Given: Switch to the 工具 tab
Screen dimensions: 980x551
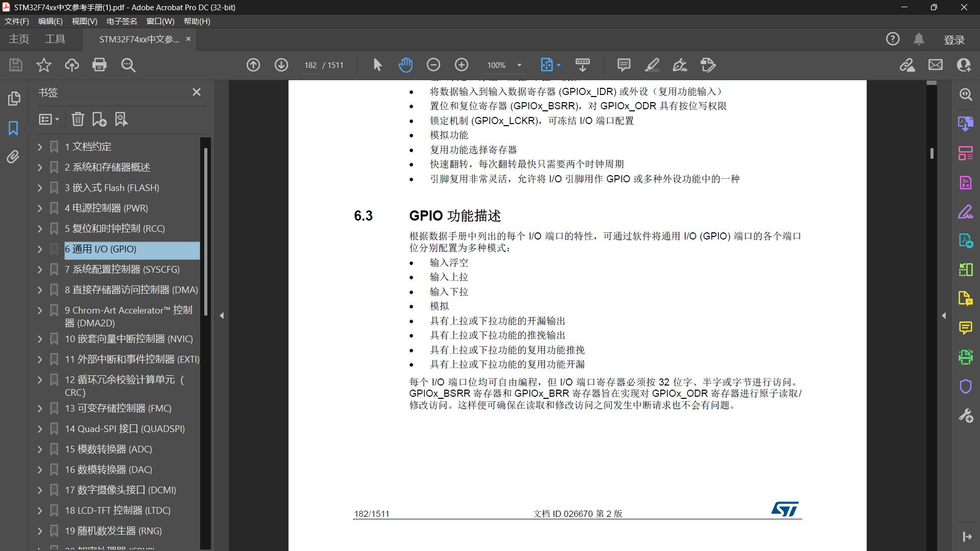Looking at the screenshot, I should coord(55,39).
